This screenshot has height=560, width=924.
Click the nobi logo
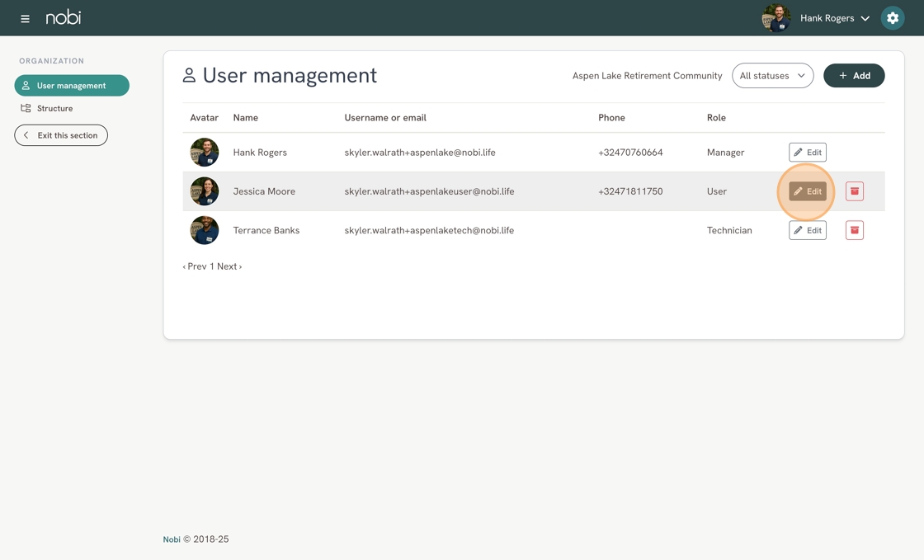(x=64, y=17)
